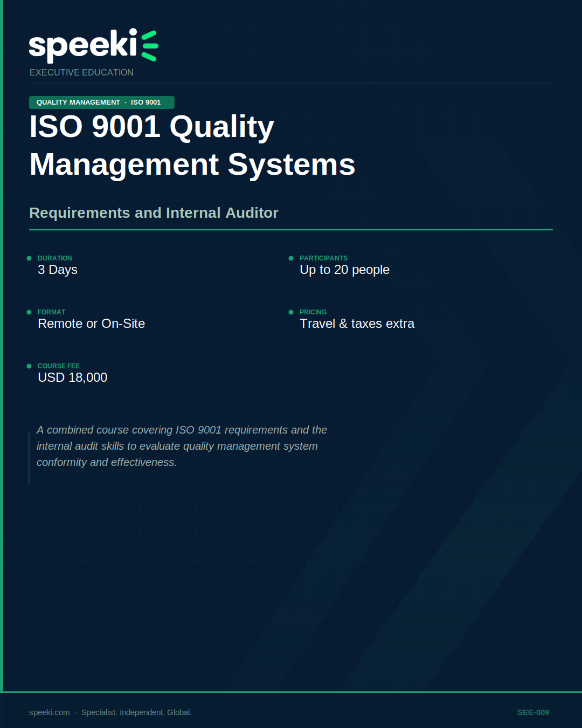Click the SEE-009 reference code
Screen dimensions: 582x728
point(533,712)
